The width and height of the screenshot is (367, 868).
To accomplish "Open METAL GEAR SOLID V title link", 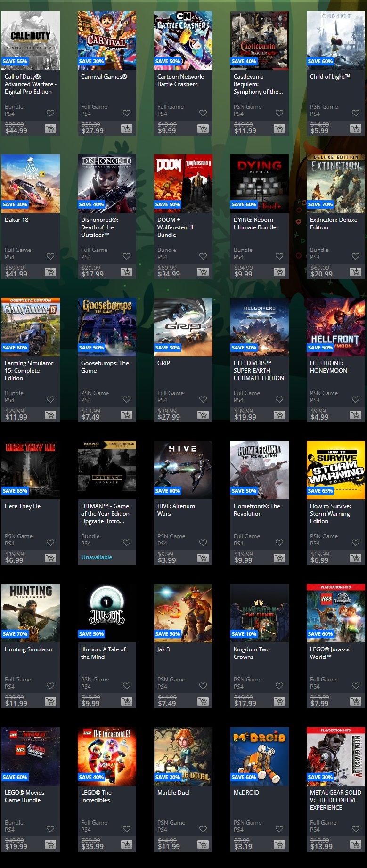I will [335, 800].
